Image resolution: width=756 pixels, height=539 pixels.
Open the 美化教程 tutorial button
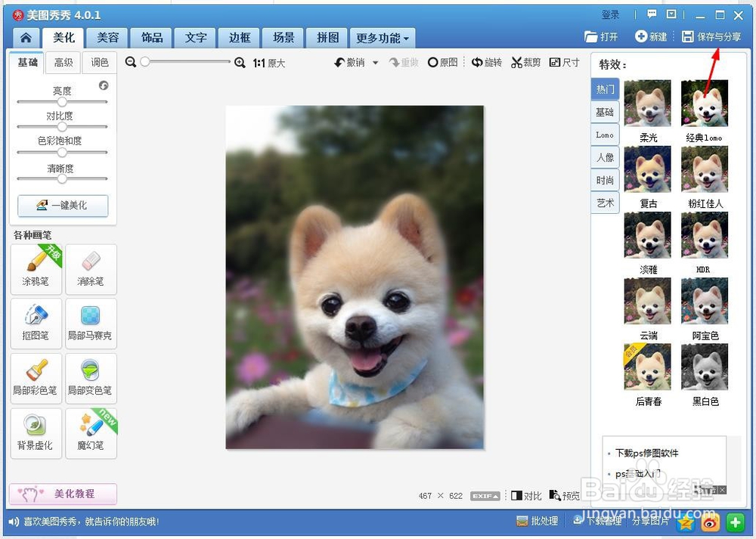64,494
